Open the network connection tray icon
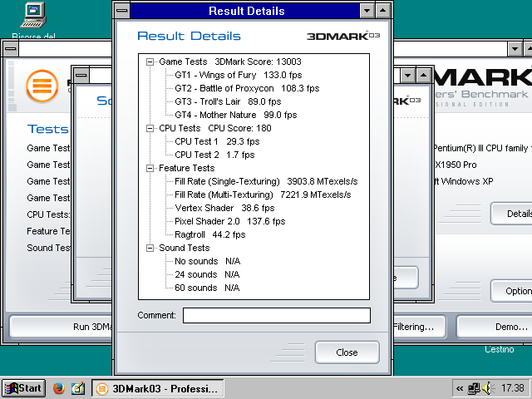 474,388
